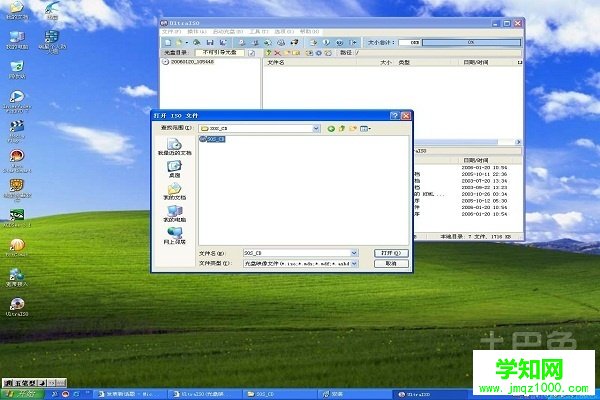Click the UltraISO shortcut on the desktop

[17, 307]
